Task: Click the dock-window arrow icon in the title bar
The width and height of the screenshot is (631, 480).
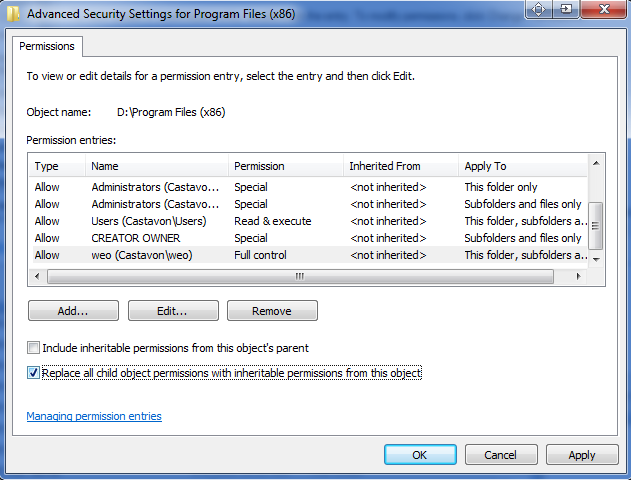Action: (x=565, y=9)
